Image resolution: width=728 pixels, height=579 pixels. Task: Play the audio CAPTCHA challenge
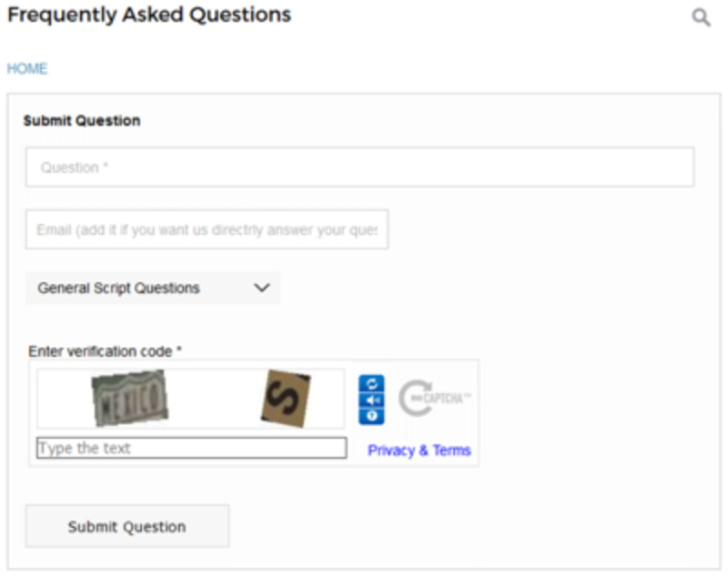point(371,401)
